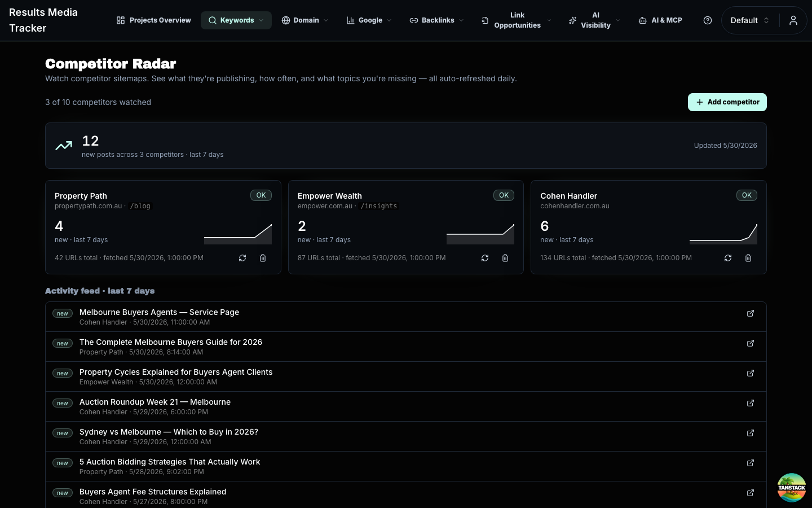Screen dimensions: 812x508
Task: Click the Property Path sparkline chart
Action: [238, 234]
